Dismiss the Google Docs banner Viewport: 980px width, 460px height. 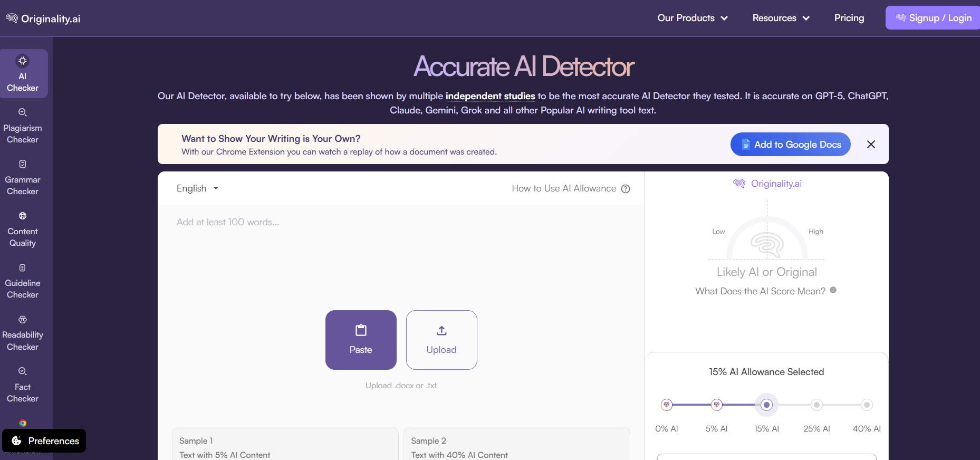pyautogui.click(x=871, y=145)
